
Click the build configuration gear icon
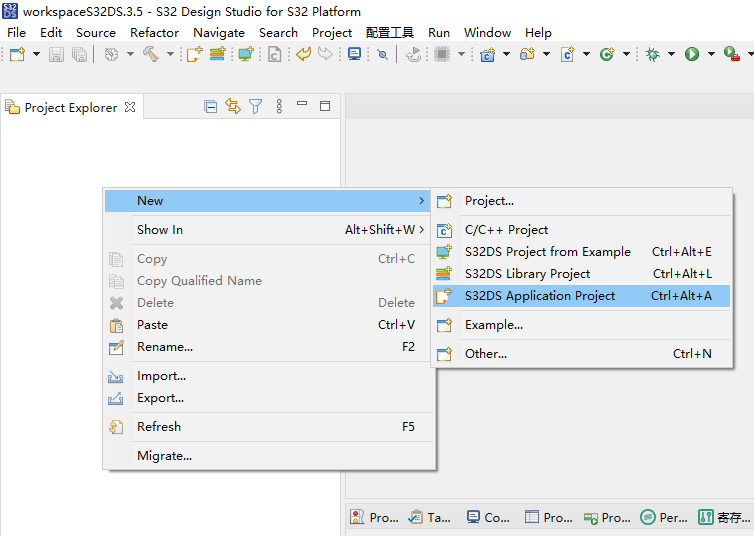111,54
